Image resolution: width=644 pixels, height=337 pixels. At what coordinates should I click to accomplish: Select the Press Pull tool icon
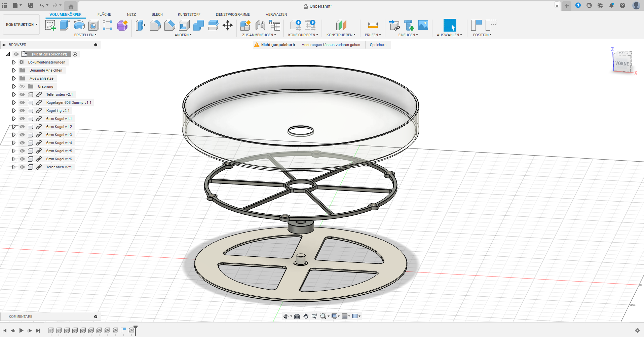(141, 25)
